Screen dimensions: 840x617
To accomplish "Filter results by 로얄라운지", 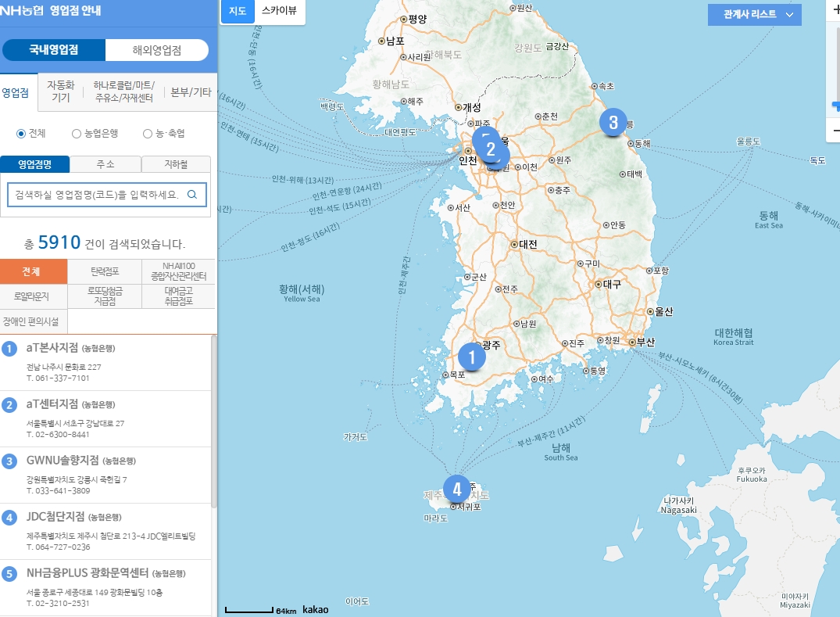I will click(x=34, y=296).
